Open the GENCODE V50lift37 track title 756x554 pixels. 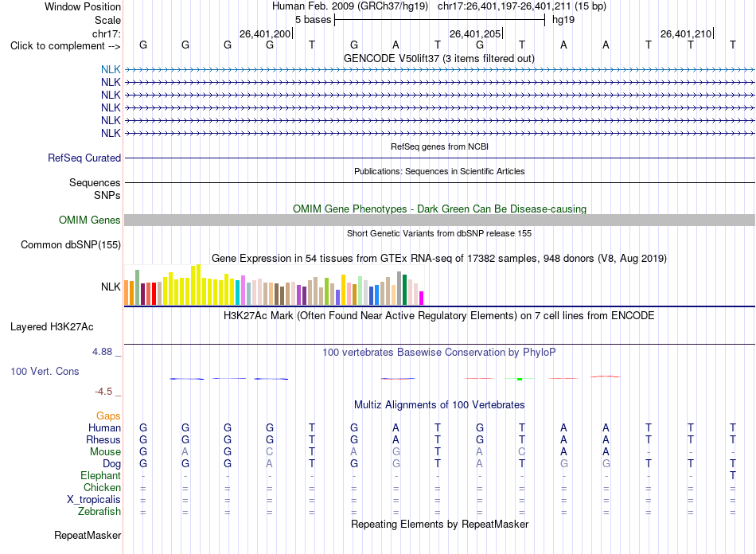point(439,58)
